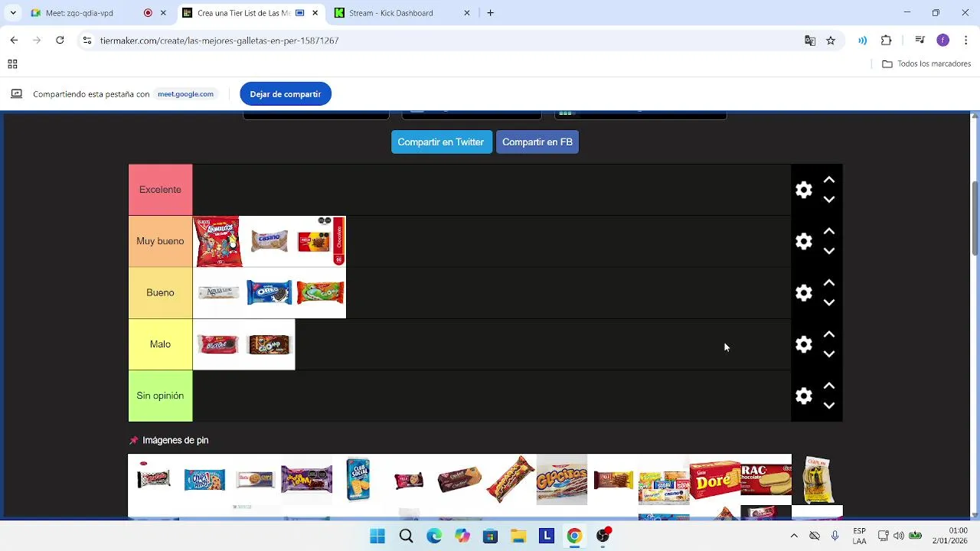Pick the Casino cookie in Muy bueno

(x=269, y=242)
